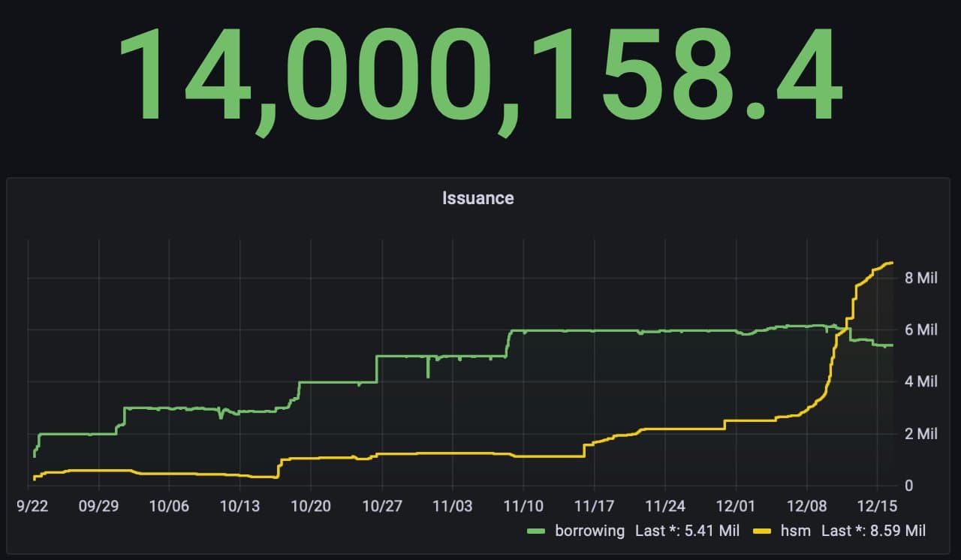Image resolution: width=961 pixels, height=560 pixels.
Task: Click the 8 Mil y-axis label
Action: click(x=920, y=278)
